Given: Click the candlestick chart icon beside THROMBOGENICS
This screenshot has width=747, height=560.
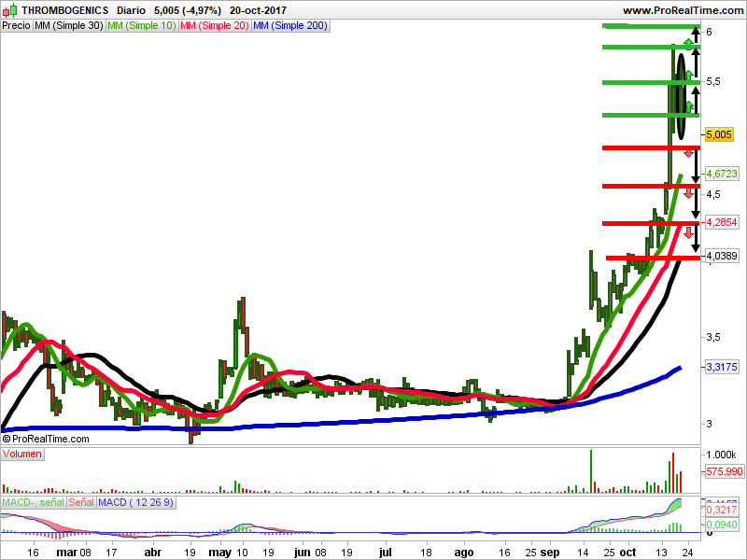Looking at the screenshot, I should pos(10,10).
